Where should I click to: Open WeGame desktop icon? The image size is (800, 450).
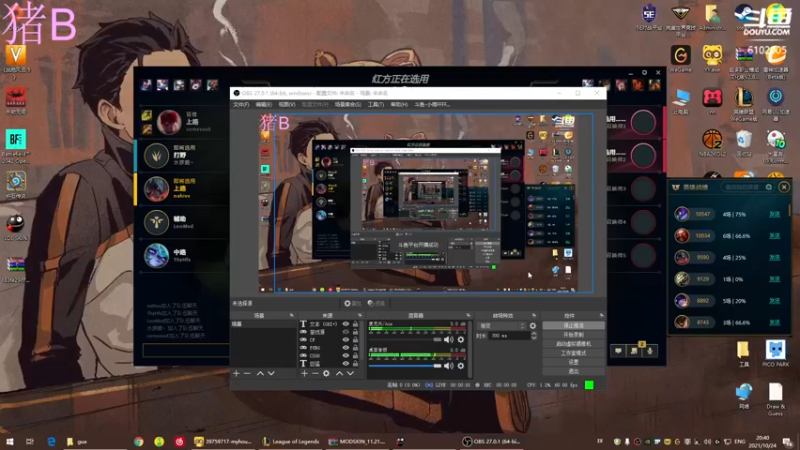[680, 59]
